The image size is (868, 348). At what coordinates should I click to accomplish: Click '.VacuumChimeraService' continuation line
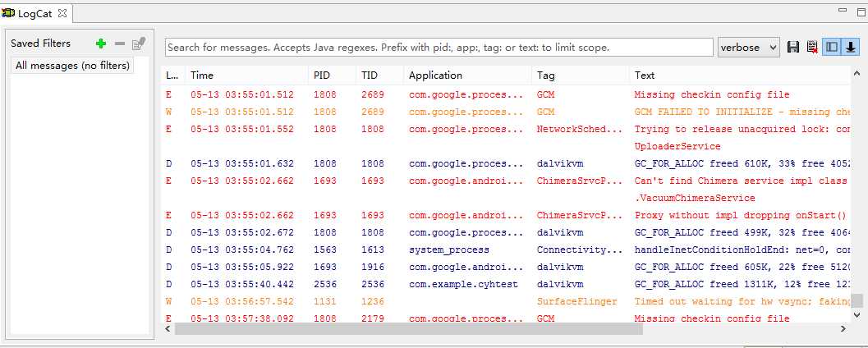click(695, 198)
